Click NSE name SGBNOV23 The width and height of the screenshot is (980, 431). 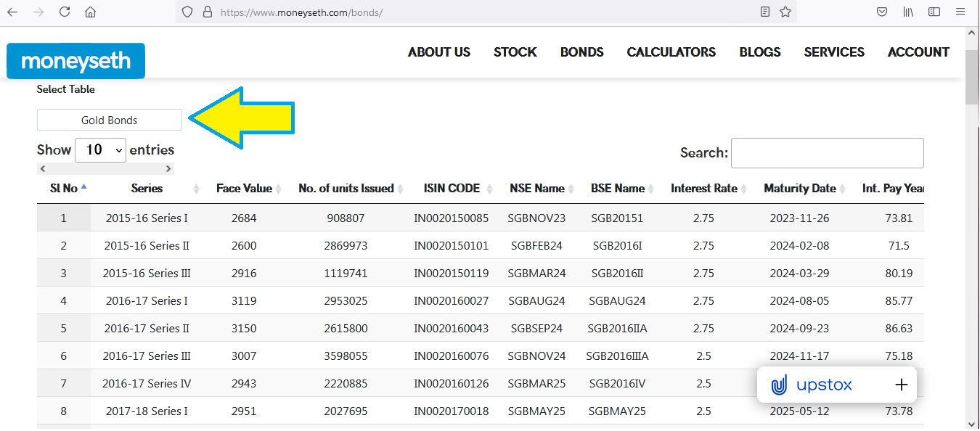(x=536, y=218)
